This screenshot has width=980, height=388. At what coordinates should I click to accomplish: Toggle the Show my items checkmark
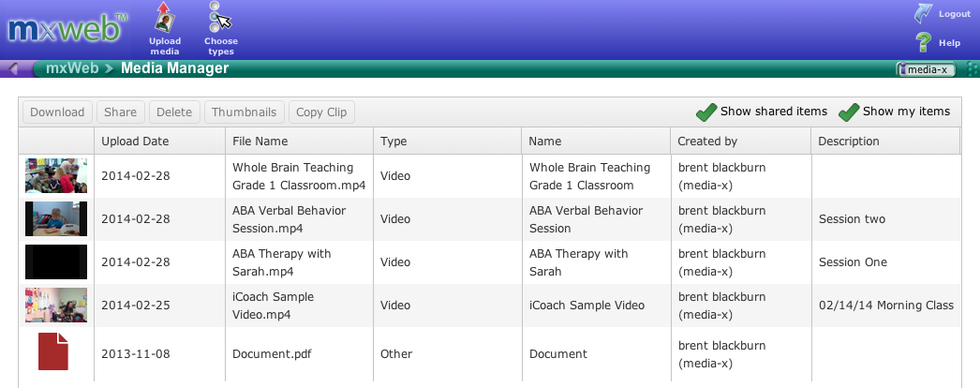click(x=849, y=112)
